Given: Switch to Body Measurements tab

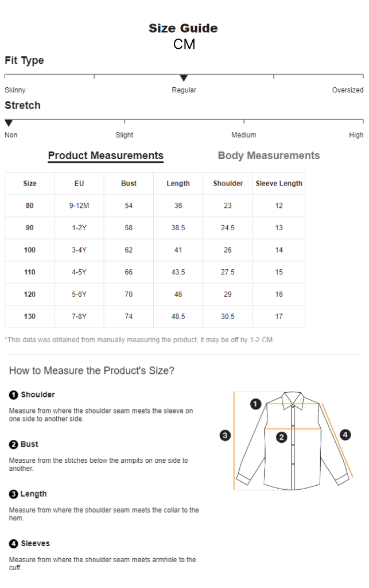Looking at the screenshot, I should tap(269, 156).
